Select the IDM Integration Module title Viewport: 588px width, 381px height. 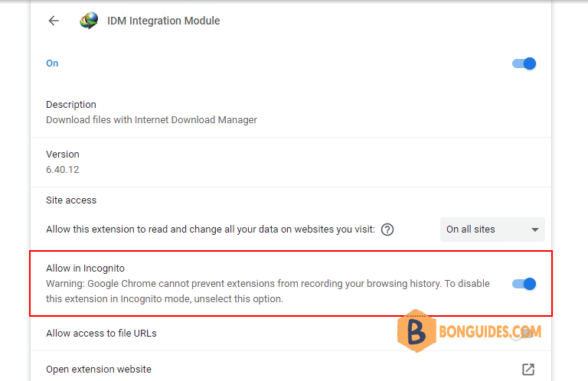pyautogui.click(x=164, y=21)
